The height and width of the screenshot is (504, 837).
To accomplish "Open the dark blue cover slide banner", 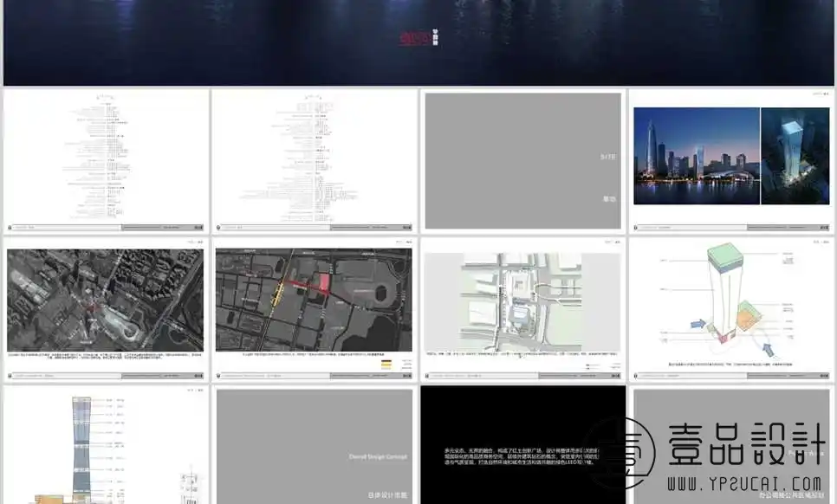I will 418,42.
